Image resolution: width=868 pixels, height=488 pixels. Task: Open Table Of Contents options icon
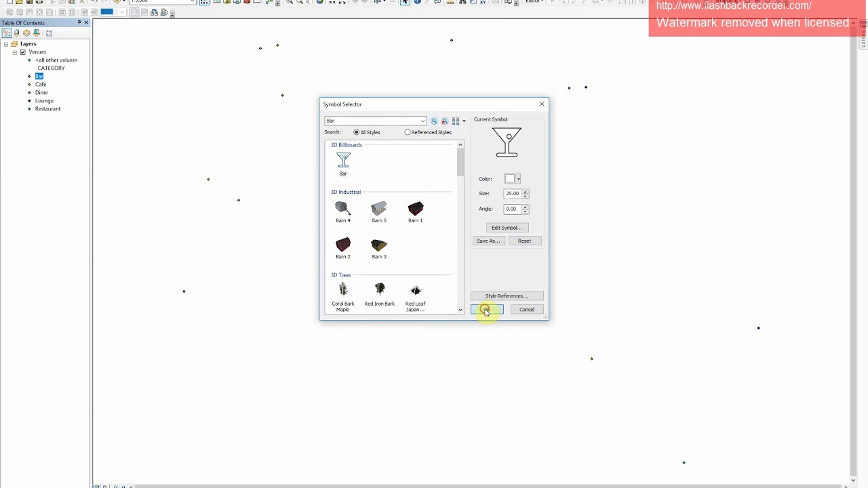(x=49, y=33)
